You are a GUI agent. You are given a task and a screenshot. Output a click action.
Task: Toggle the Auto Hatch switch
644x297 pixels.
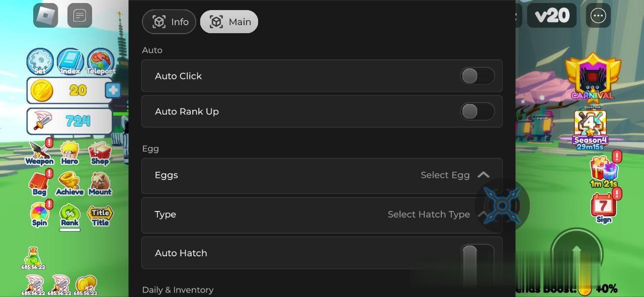coord(477,253)
